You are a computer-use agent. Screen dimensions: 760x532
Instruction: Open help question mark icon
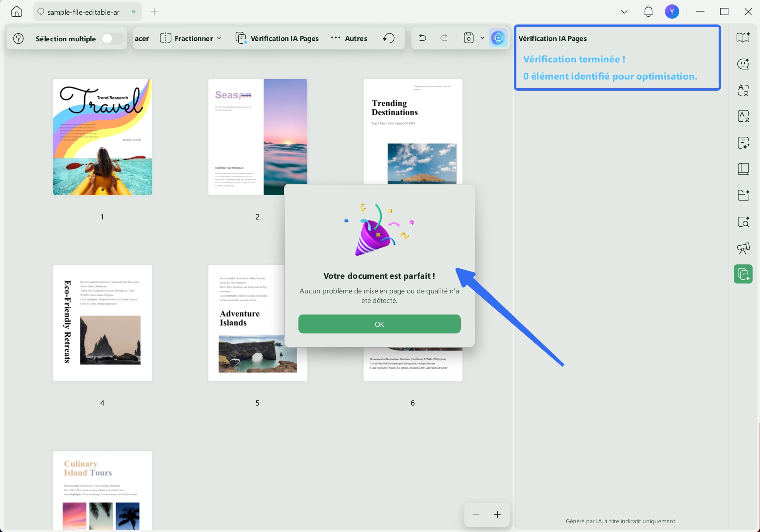click(x=19, y=39)
